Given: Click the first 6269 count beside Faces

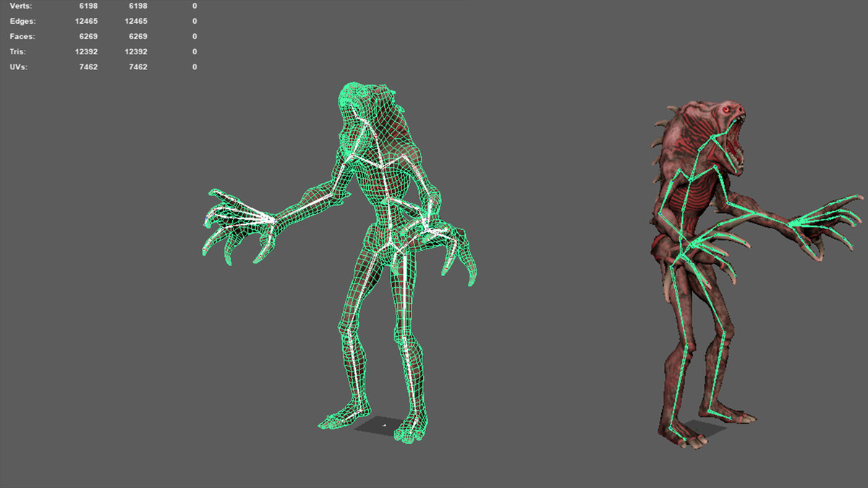Looking at the screenshot, I should [89, 36].
